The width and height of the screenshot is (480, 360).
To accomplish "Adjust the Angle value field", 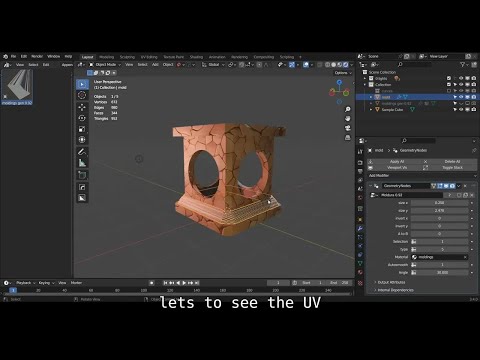I will tap(439, 272).
